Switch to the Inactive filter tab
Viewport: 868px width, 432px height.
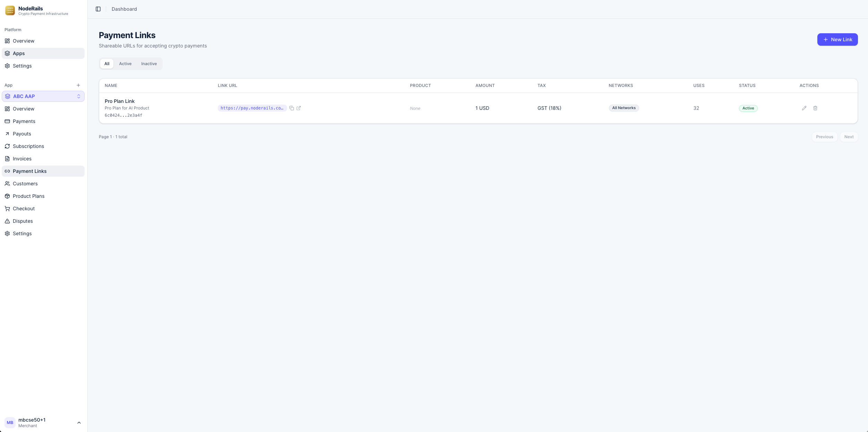149,64
